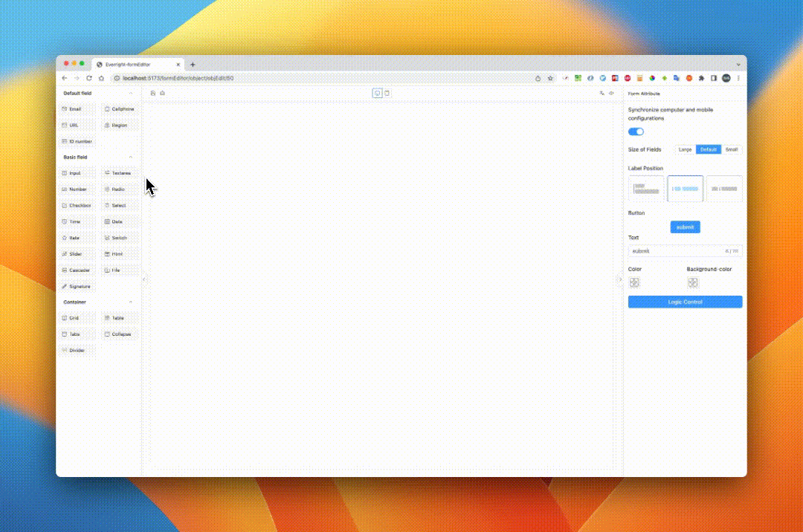Pick the Html field component

pos(120,253)
